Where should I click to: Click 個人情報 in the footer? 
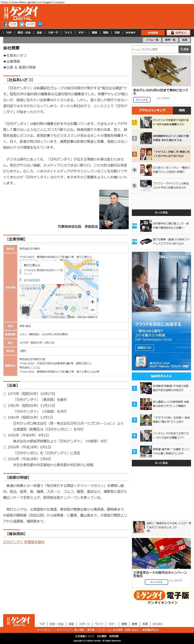(x=79, y=630)
